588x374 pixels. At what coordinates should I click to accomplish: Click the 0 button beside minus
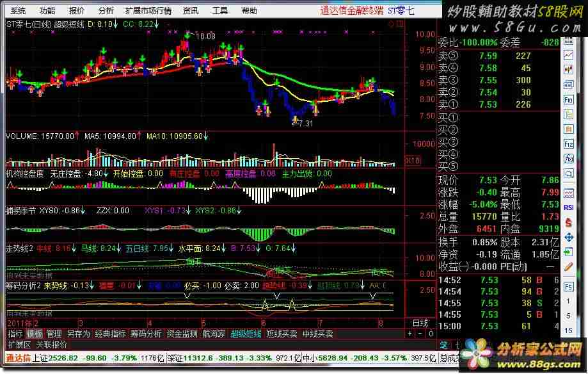click(431, 334)
